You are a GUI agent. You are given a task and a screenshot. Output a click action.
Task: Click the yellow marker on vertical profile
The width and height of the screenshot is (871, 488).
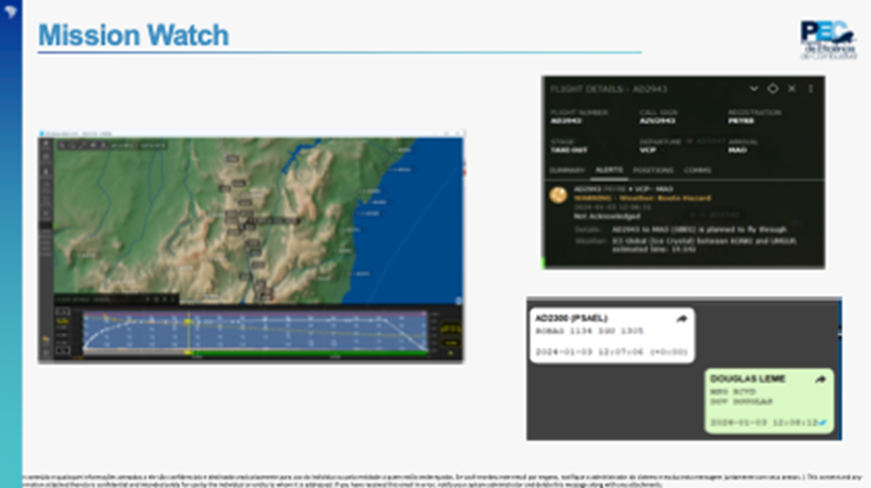[x=189, y=320]
